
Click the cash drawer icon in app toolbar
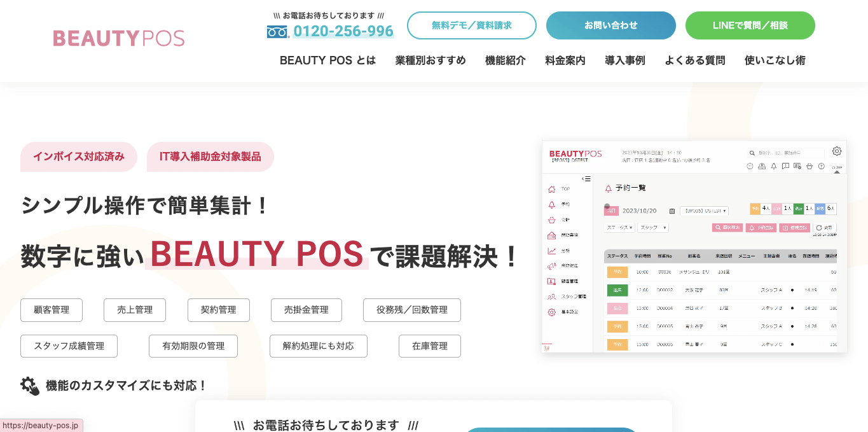coord(762,166)
